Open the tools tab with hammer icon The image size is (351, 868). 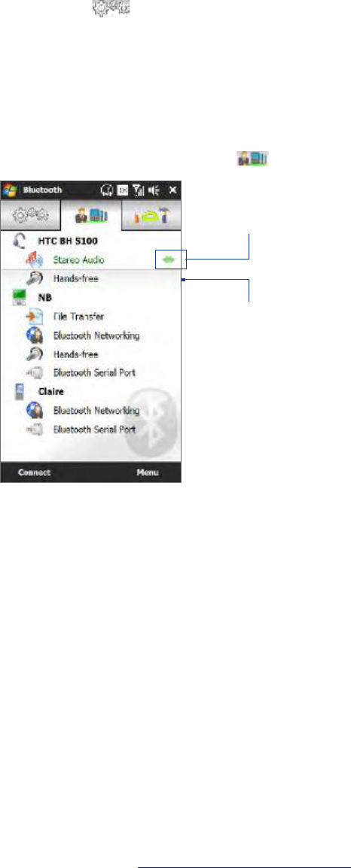tap(151, 216)
